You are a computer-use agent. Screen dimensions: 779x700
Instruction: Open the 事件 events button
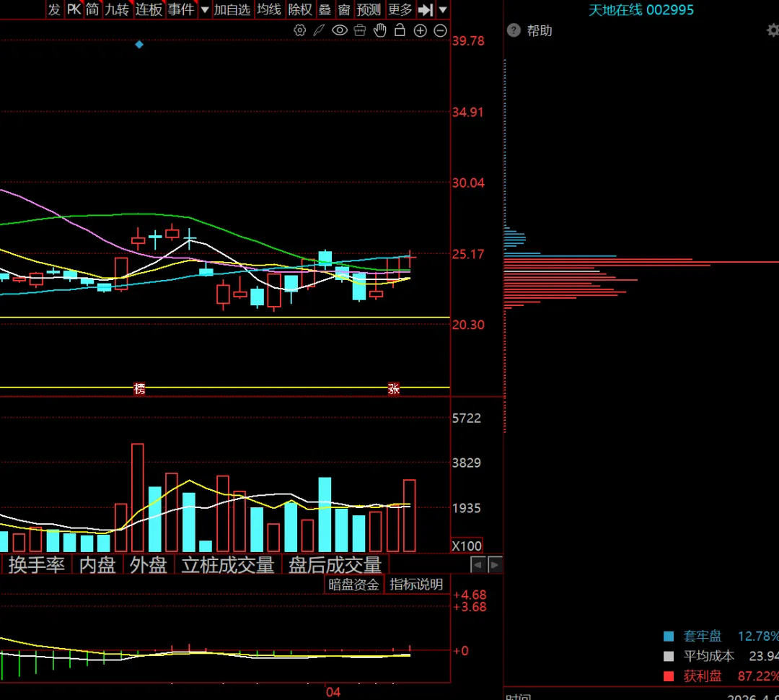point(181,9)
